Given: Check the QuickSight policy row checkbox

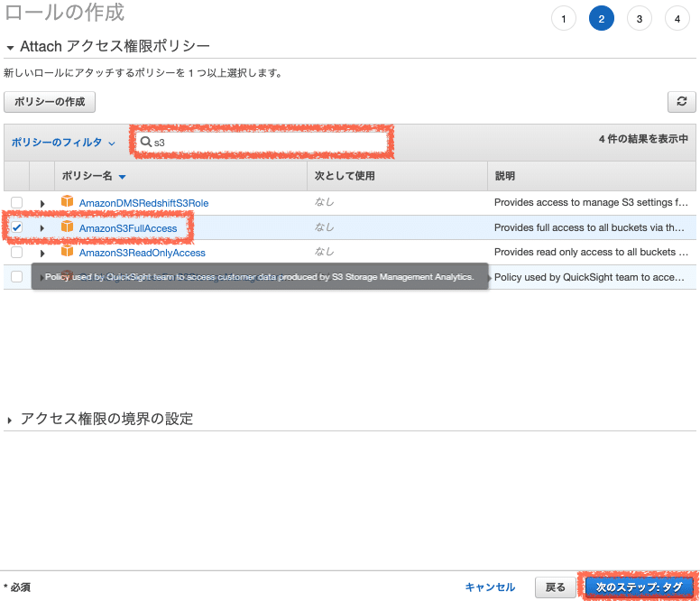Looking at the screenshot, I should point(16,277).
